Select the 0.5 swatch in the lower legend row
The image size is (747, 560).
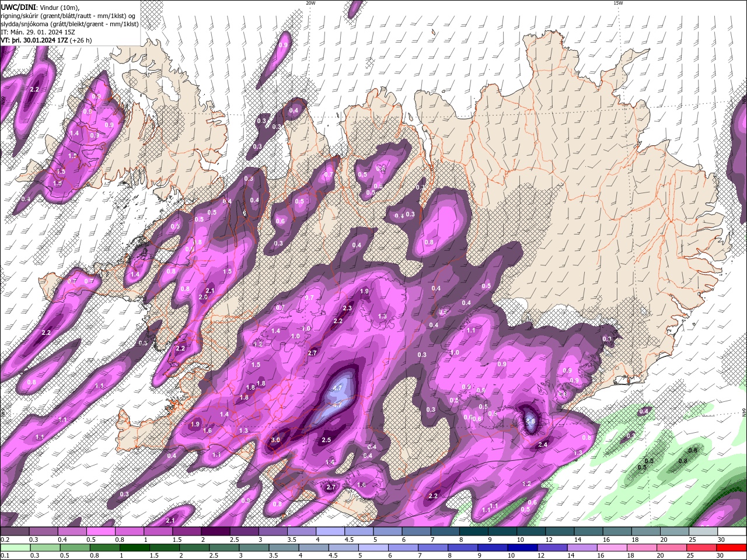(75, 548)
